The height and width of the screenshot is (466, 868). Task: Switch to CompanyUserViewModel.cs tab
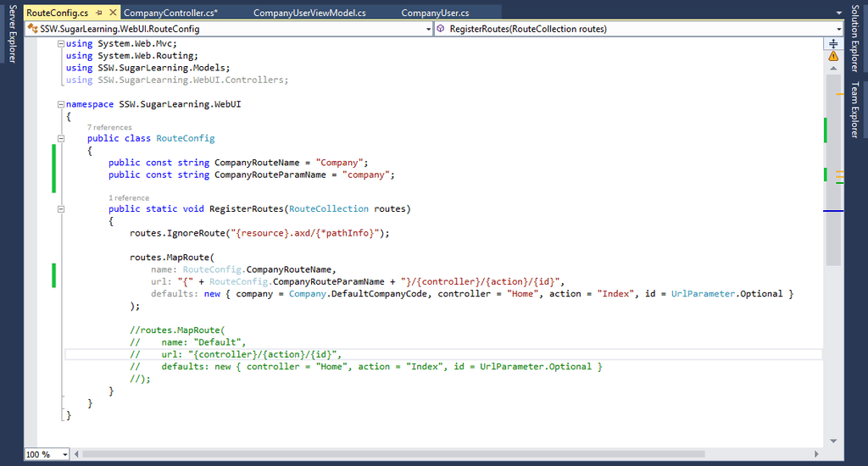[x=309, y=14]
